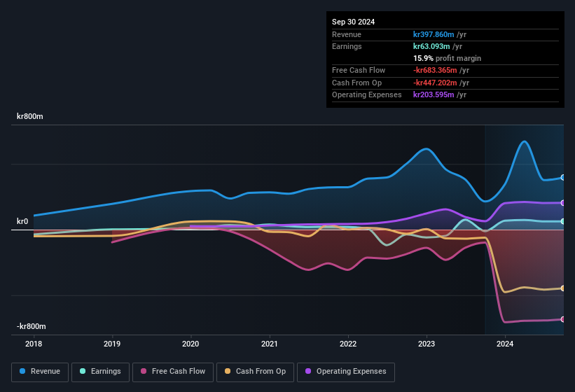
Task: Select the Free Cash Flow end-of-line data marker
Action: tap(563, 319)
